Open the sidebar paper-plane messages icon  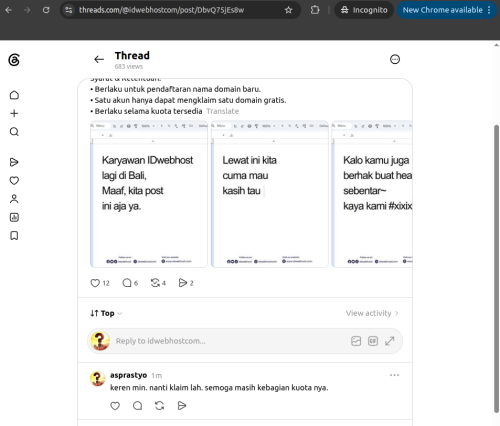(x=14, y=162)
